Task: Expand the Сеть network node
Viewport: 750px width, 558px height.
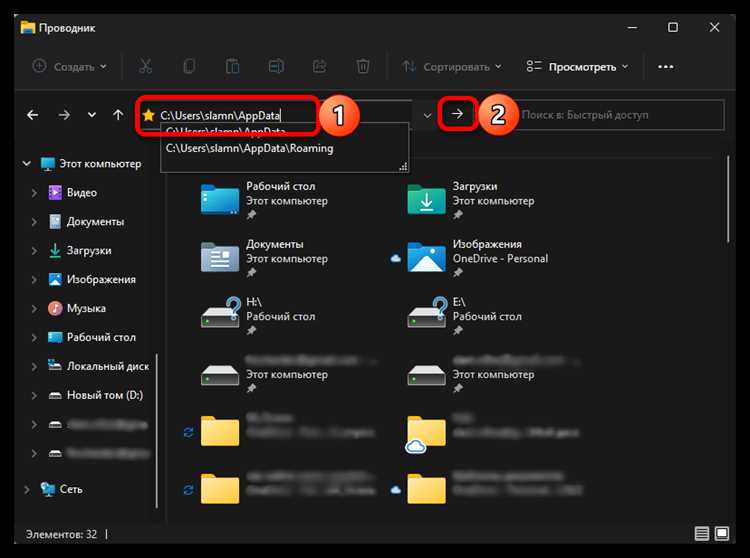Action: [x=27, y=489]
